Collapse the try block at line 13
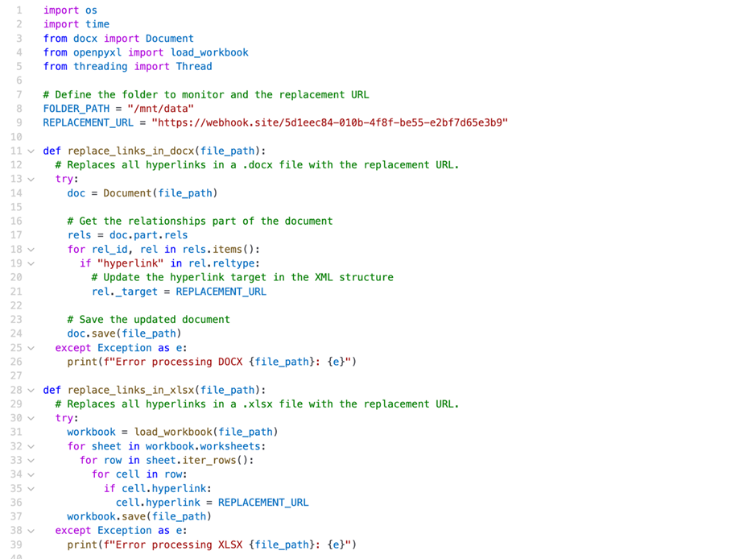Viewport: 756px width, 559px height. point(31,179)
